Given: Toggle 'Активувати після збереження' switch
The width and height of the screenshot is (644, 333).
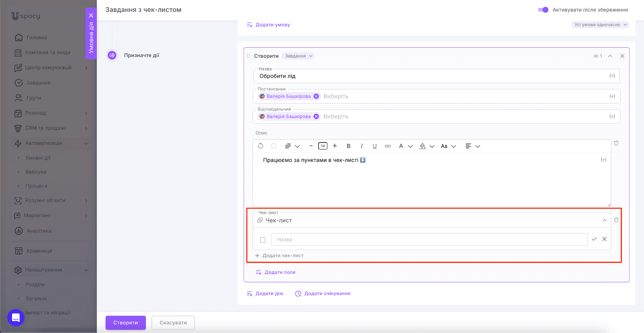Looking at the screenshot, I should (543, 10).
